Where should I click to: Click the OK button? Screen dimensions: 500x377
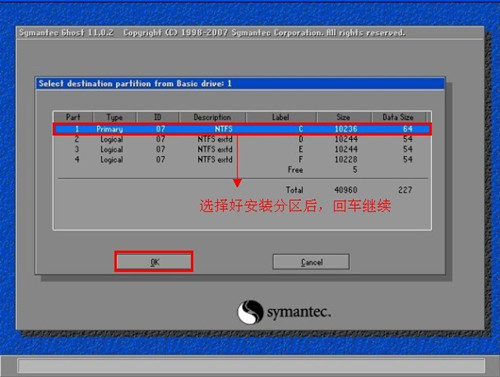coord(154,262)
